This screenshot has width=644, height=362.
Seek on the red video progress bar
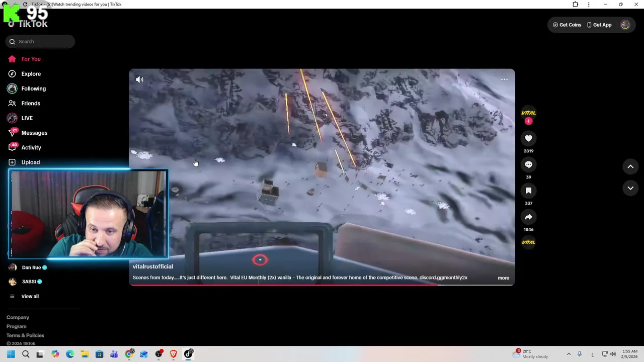coord(322,285)
